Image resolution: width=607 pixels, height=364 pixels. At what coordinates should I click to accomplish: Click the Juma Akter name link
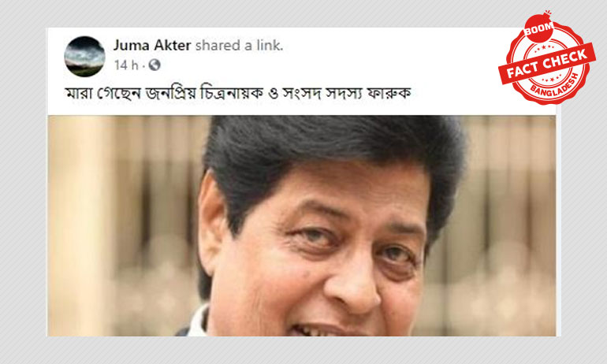[152, 46]
